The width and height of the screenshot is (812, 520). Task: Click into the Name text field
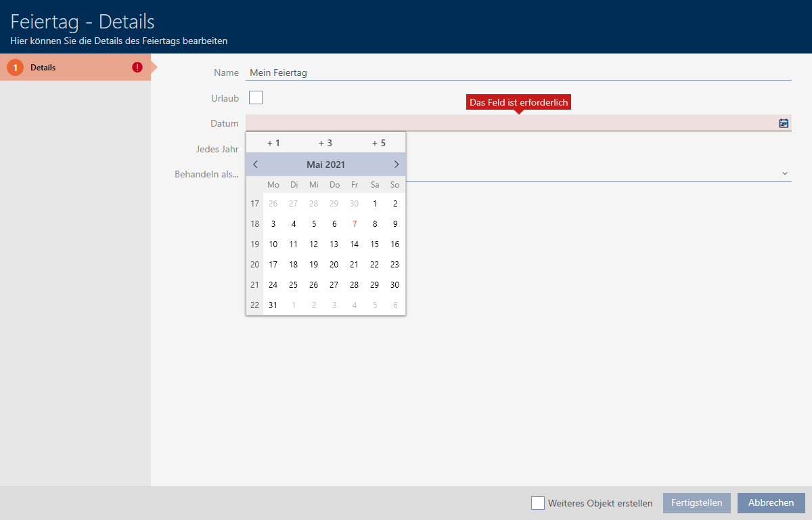click(518, 72)
